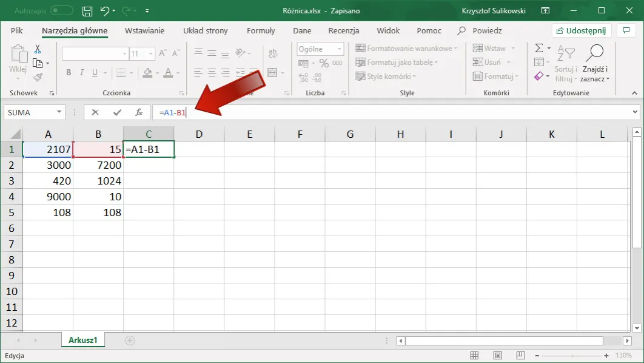
Task: Click the Udostępnij share button
Action: pos(582,30)
